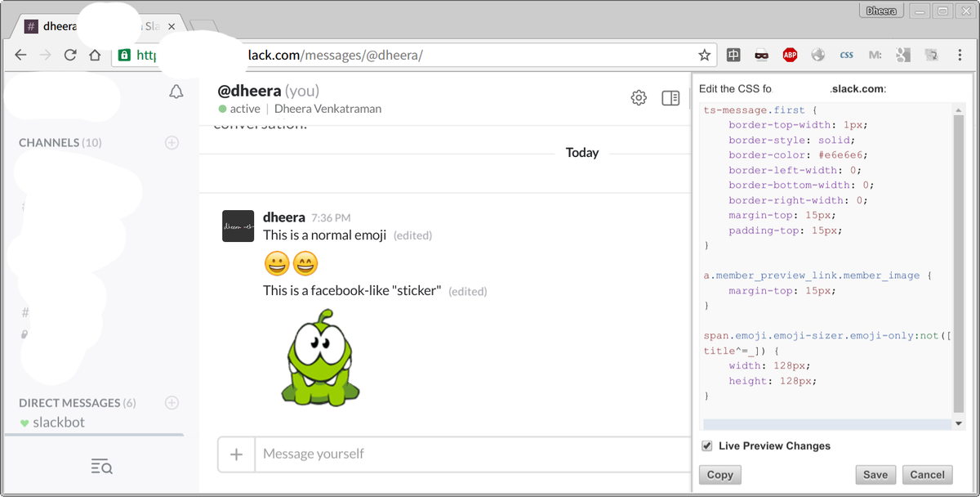This screenshot has width=980, height=497.
Task: Attach a file with the plus button
Action: 237,454
